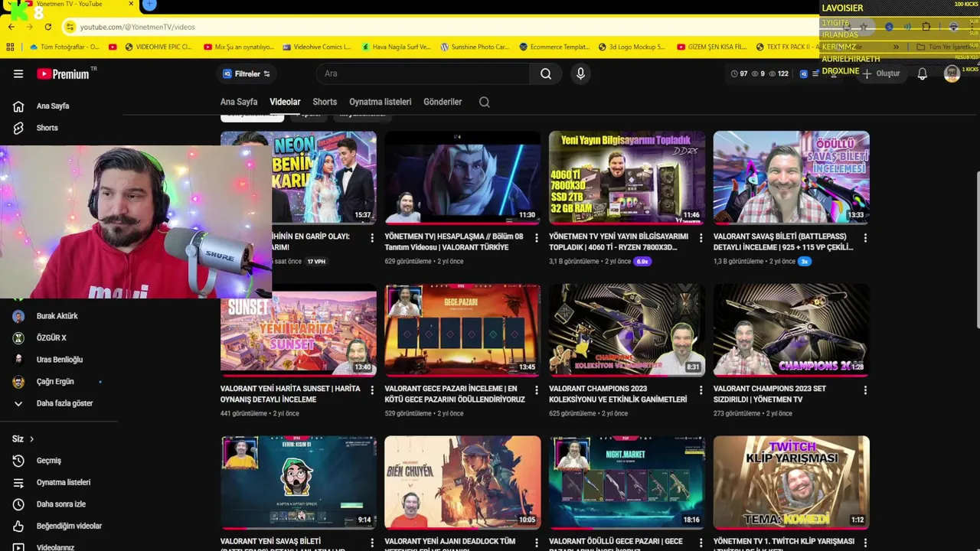Open Ana Sayfa in the sidebar

53,106
